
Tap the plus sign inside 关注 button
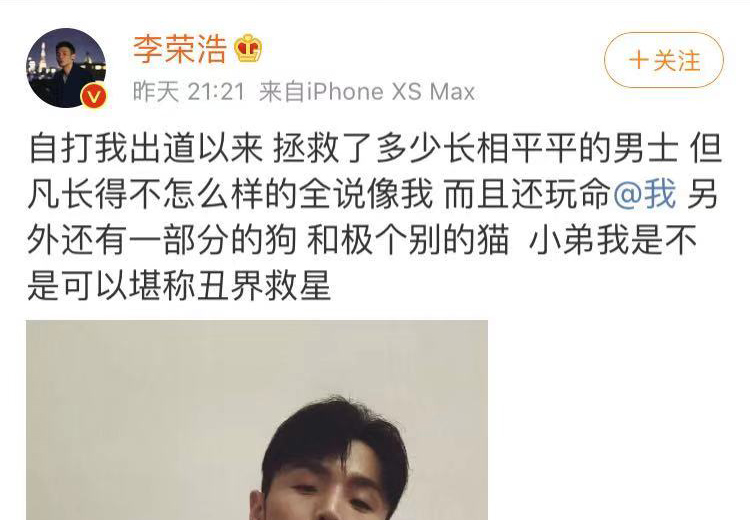639,61
